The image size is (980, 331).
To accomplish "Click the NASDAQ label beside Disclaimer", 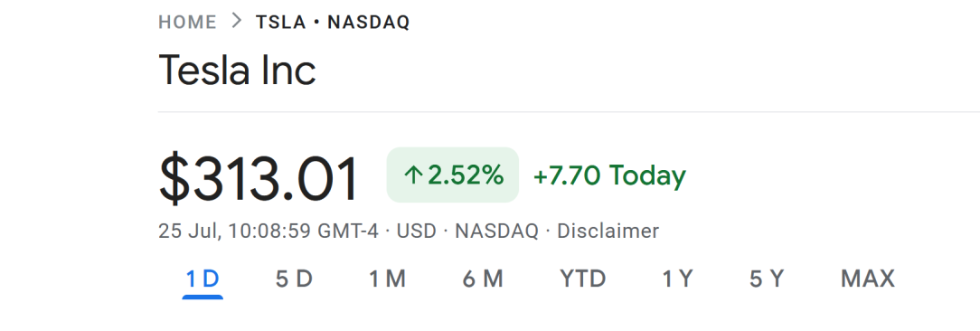I will point(496,231).
